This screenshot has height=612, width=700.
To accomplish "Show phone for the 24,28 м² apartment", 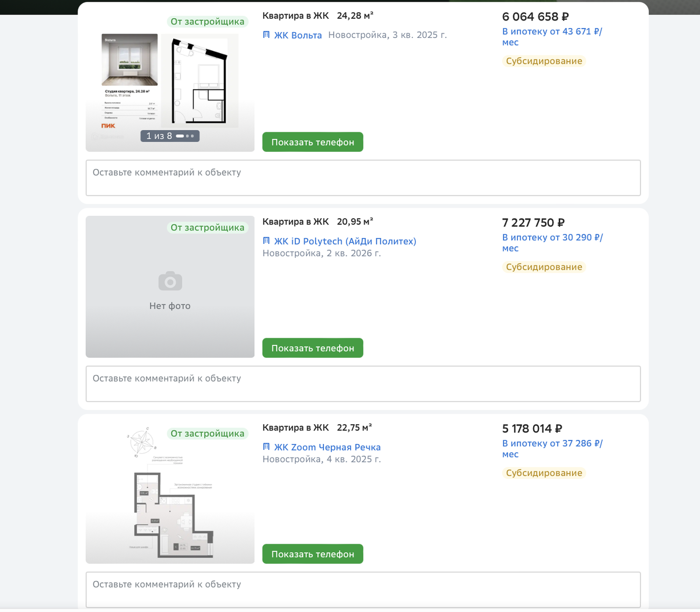I will (313, 142).
